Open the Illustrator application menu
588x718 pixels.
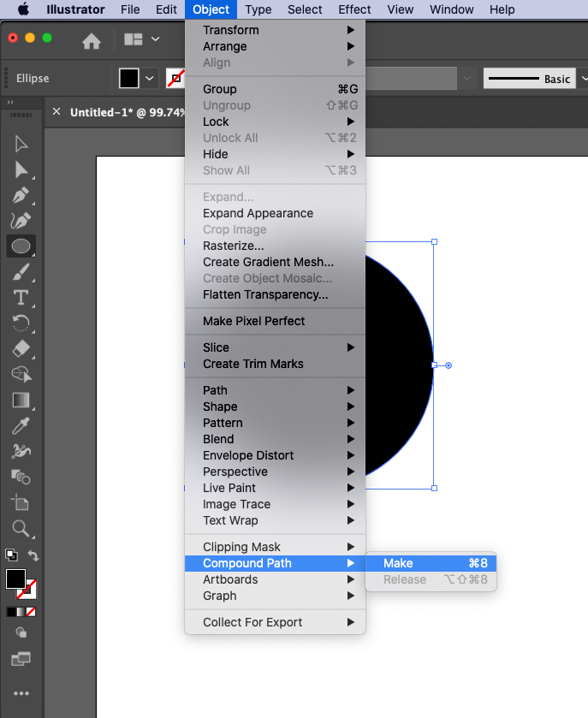75,9
